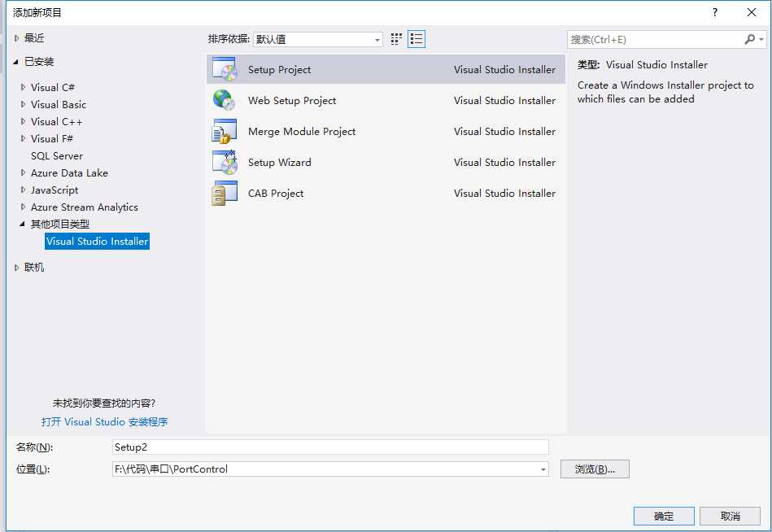Image resolution: width=772 pixels, height=532 pixels.
Task: Click the search magnifier icon
Action: (x=750, y=39)
